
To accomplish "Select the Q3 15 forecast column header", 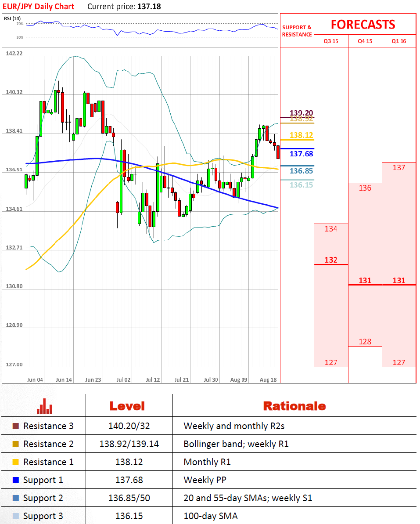I will [x=331, y=41].
